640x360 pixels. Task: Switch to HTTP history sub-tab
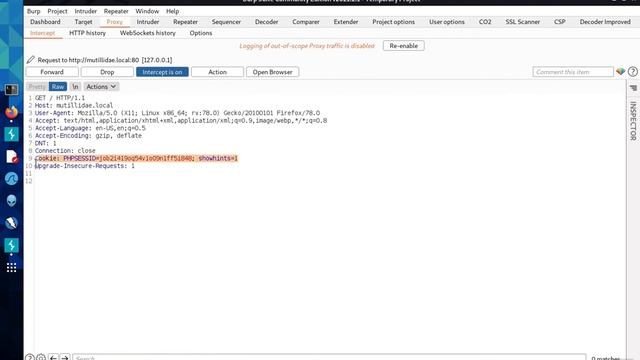(x=87, y=33)
